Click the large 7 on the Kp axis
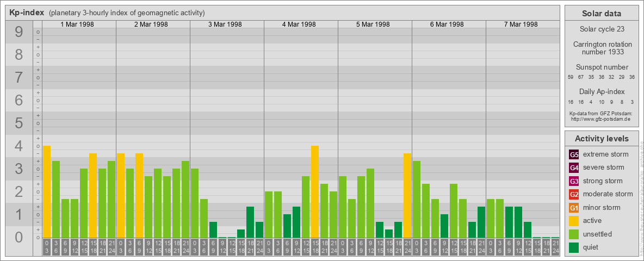644x261 pixels. click(18, 78)
